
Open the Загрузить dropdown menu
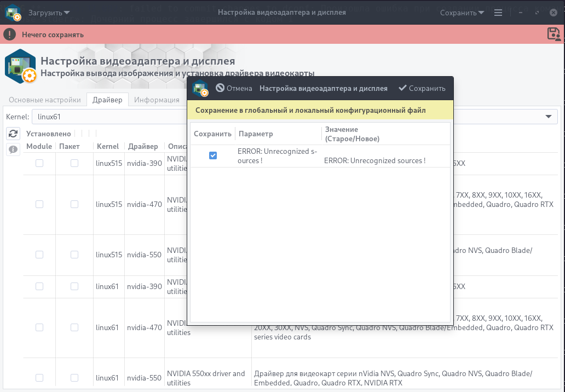coord(49,12)
